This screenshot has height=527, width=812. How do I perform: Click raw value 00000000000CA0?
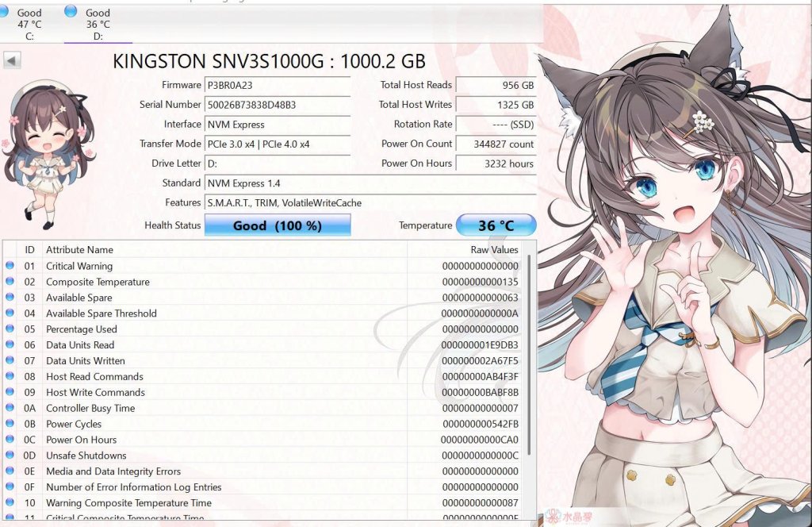click(x=480, y=440)
